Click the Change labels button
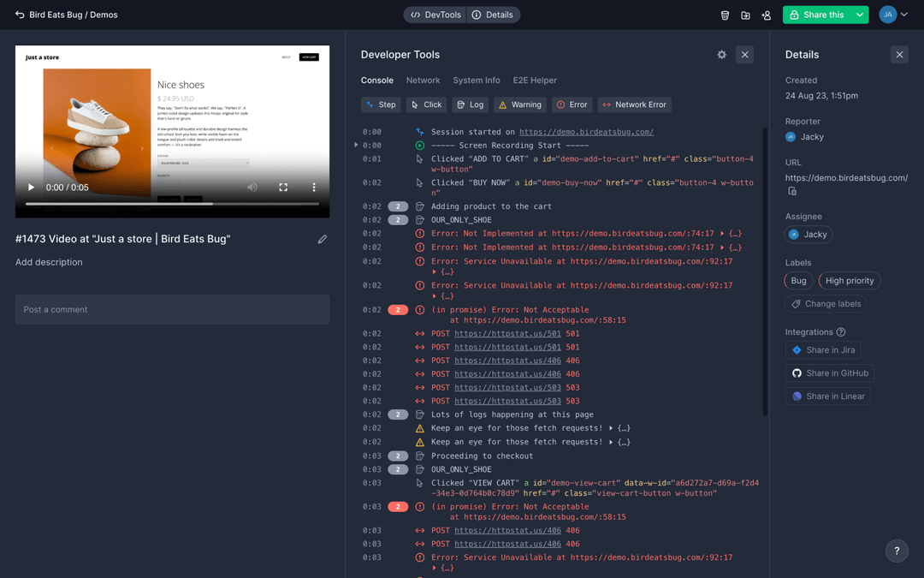This screenshot has width=924, height=578. [x=825, y=303]
